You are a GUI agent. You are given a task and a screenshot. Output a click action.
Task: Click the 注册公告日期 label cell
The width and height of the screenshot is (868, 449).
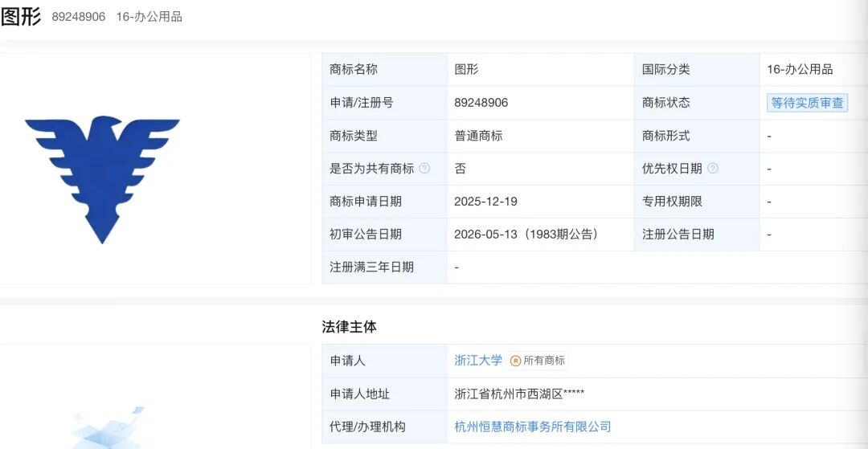click(x=697, y=235)
